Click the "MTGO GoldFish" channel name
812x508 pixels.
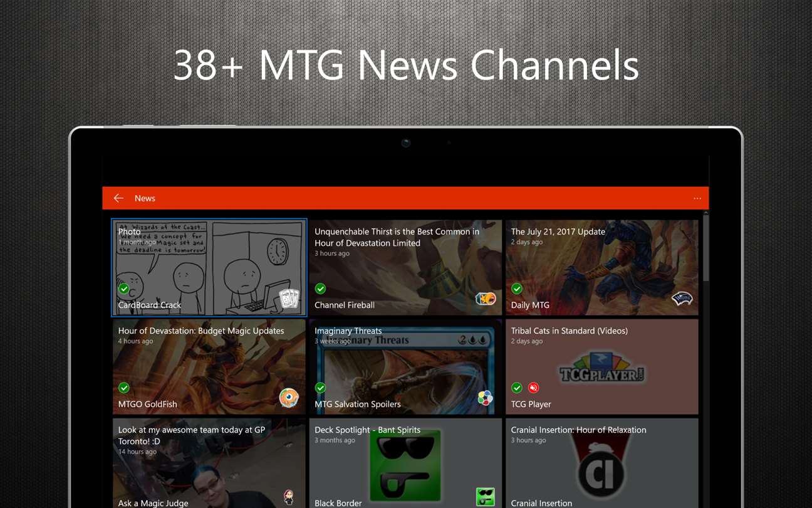147,404
